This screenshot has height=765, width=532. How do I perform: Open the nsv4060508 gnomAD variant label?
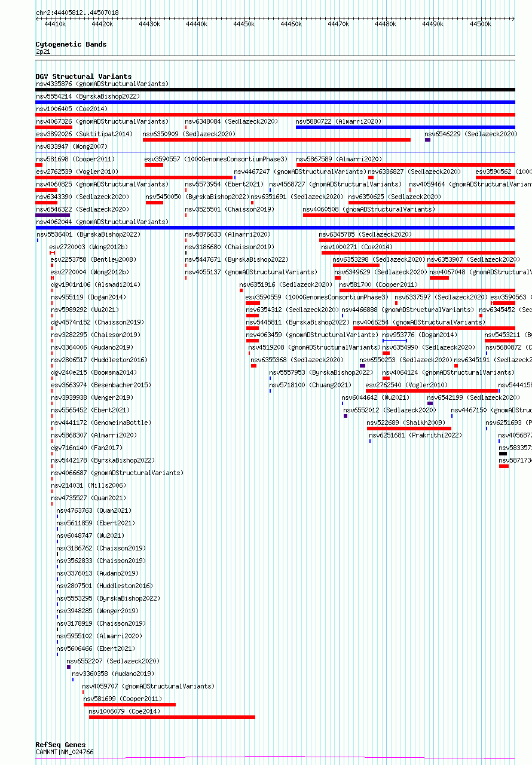(369, 209)
